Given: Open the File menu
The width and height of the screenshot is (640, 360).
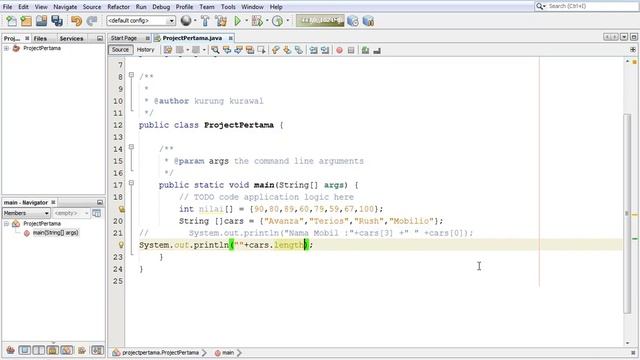Looking at the screenshot, I should click(x=7, y=7).
